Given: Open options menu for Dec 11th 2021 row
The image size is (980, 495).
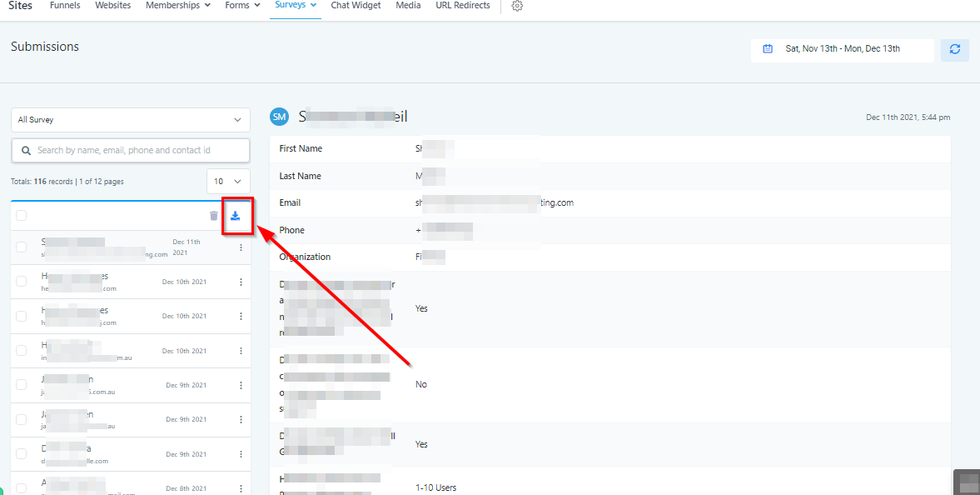Looking at the screenshot, I should [241, 247].
